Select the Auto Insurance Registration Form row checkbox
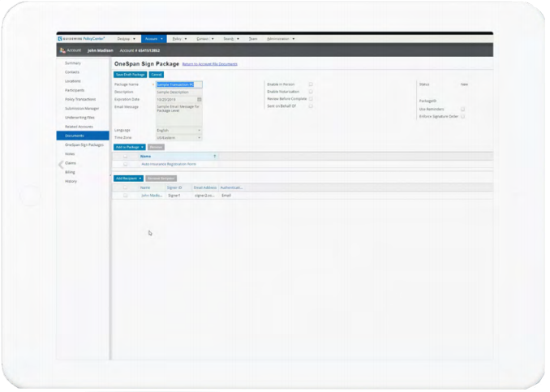This screenshot has width=550, height=392. [125, 164]
